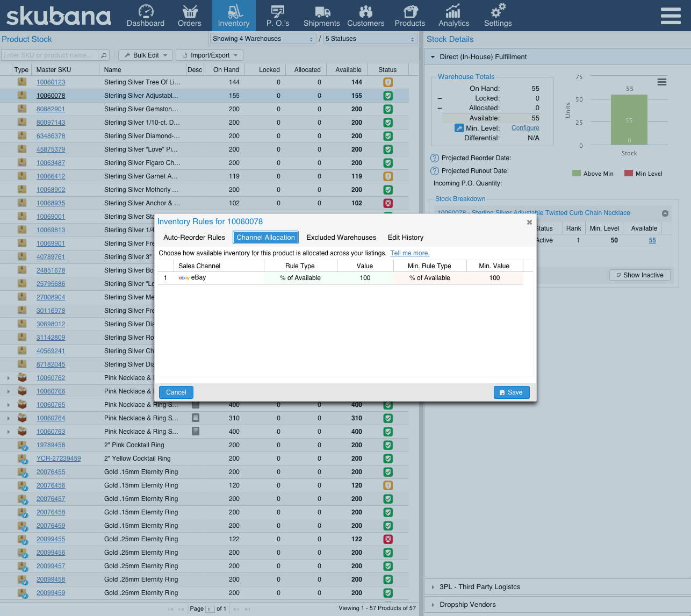Viewport: 691px width, 616px height.
Task: Click the Min. Level wrench icon
Action: tap(459, 128)
